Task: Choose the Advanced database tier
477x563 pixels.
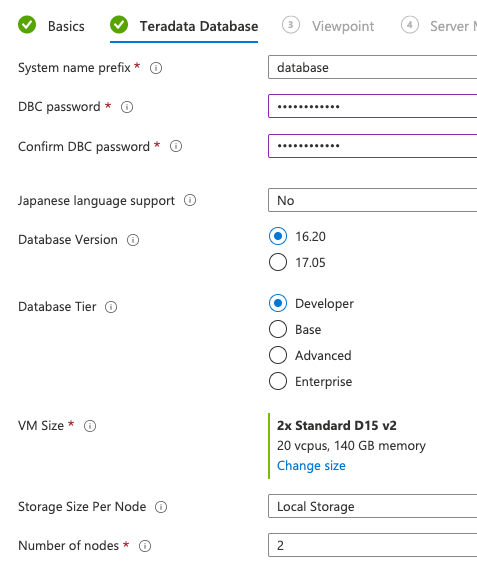Action: pos(278,355)
